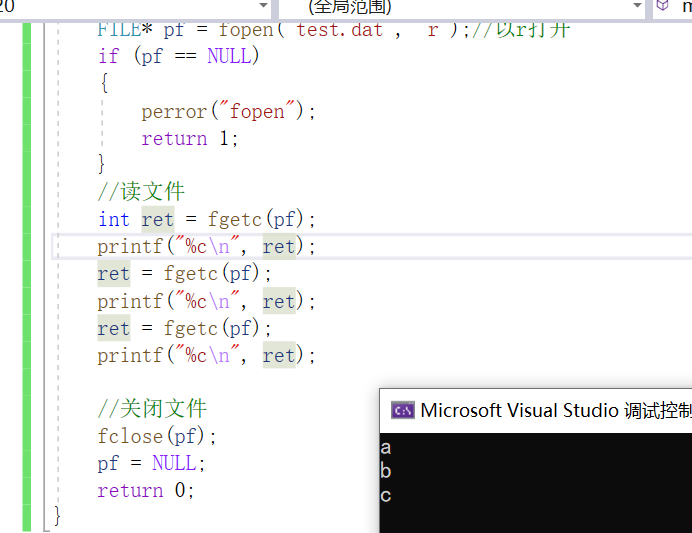692x533 pixels.
Task: Click output line 'b' in debug console
Action: click(386, 471)
